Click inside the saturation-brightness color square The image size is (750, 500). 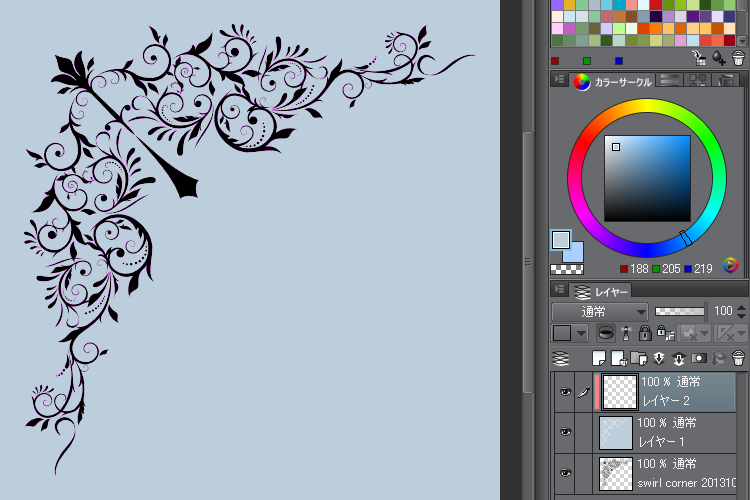(x=647, y=178)
